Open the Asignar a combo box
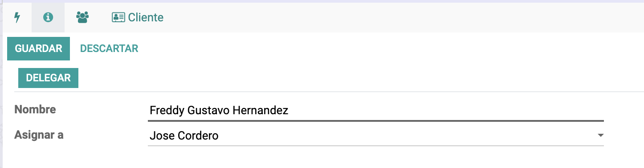The height and width of the screenshot is (168, 644). (x=375, y=135)
